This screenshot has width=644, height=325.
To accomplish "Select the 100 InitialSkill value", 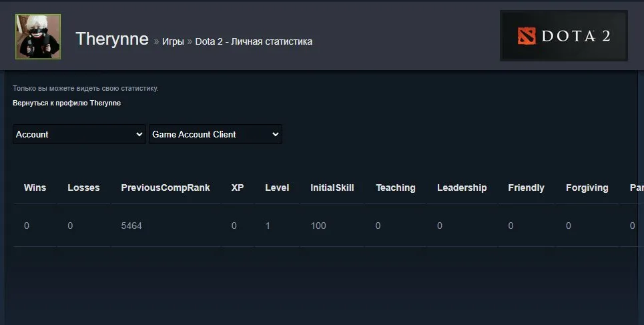I will [318, 226].
